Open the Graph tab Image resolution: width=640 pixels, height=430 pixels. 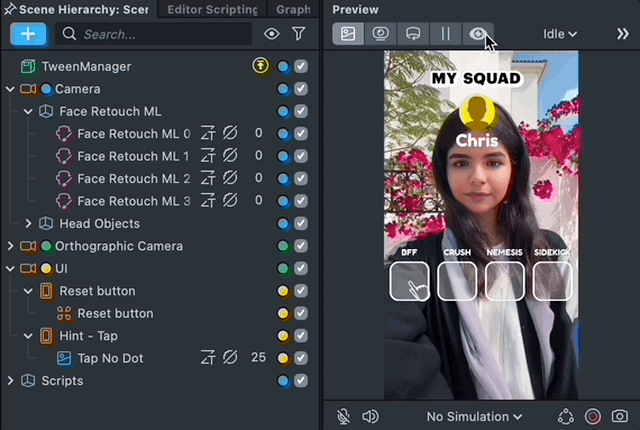point(292,9)
